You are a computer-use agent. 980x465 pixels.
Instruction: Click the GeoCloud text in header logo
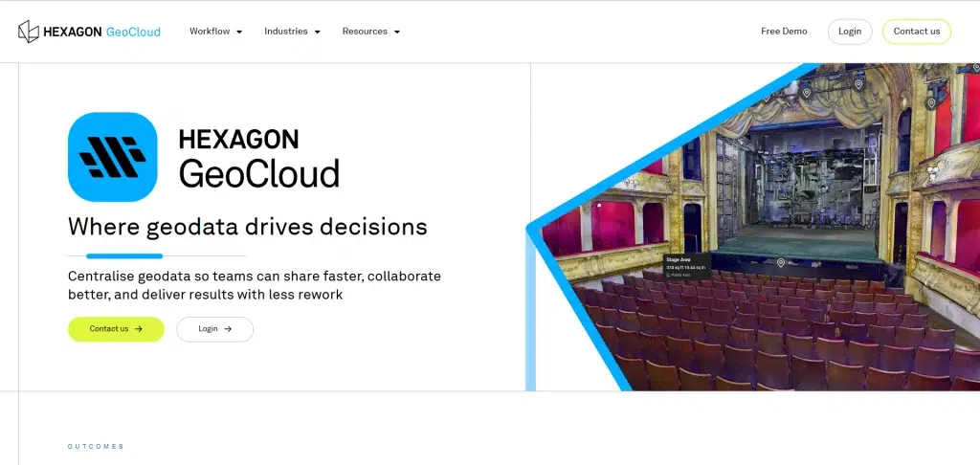click(x=133, y=32)
